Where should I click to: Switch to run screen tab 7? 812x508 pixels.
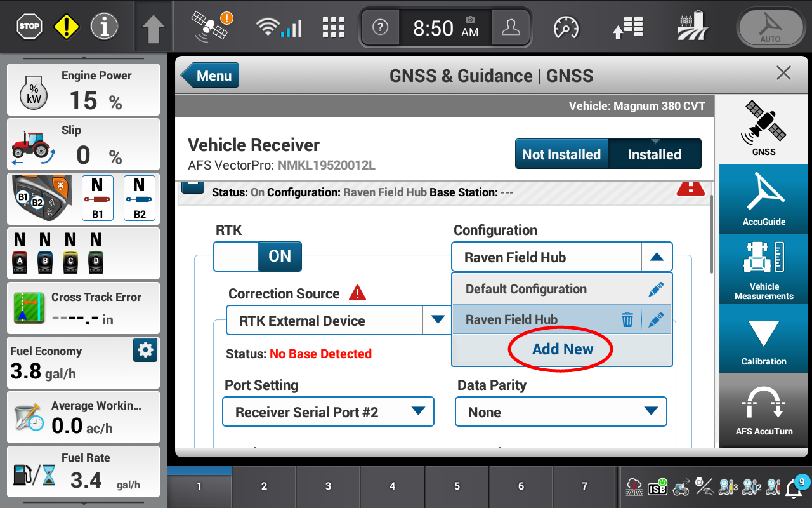585,486
